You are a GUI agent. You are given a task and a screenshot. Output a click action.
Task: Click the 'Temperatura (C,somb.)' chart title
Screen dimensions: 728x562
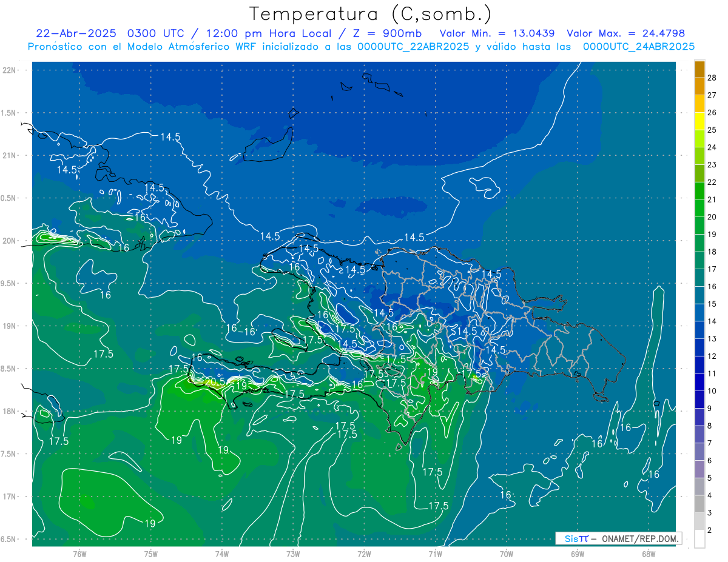pyautogui.click(x=370, y=14)
